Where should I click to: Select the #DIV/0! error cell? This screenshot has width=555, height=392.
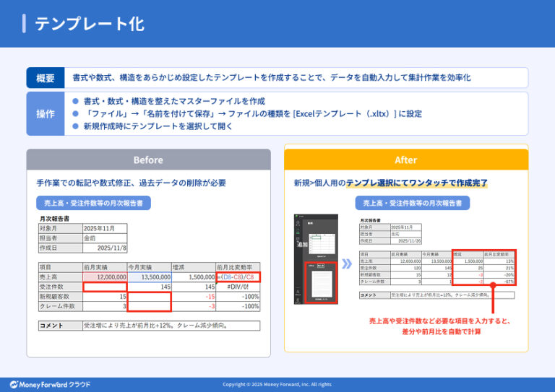238,287
